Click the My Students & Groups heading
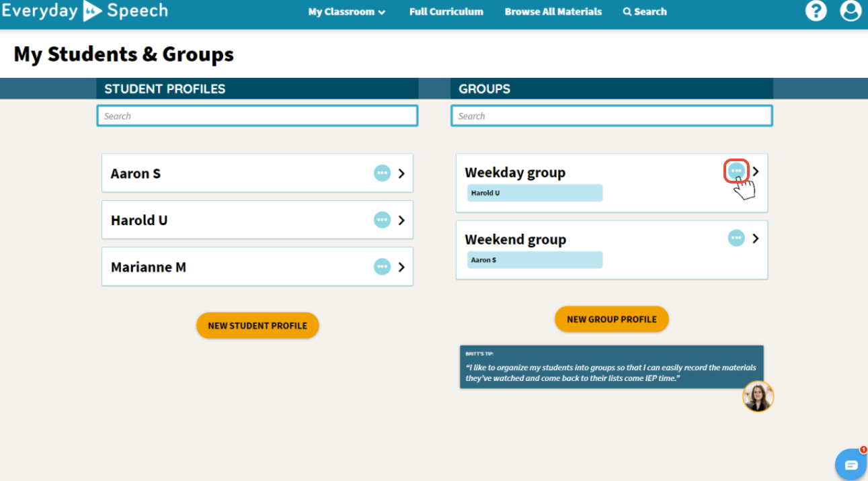This screenshot has height=481, width=868. pos(124,54)
